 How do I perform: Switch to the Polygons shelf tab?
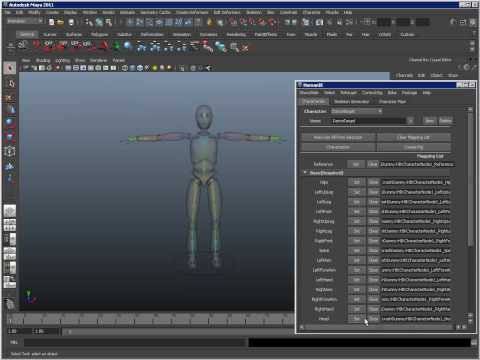click(x=99, y=34)
